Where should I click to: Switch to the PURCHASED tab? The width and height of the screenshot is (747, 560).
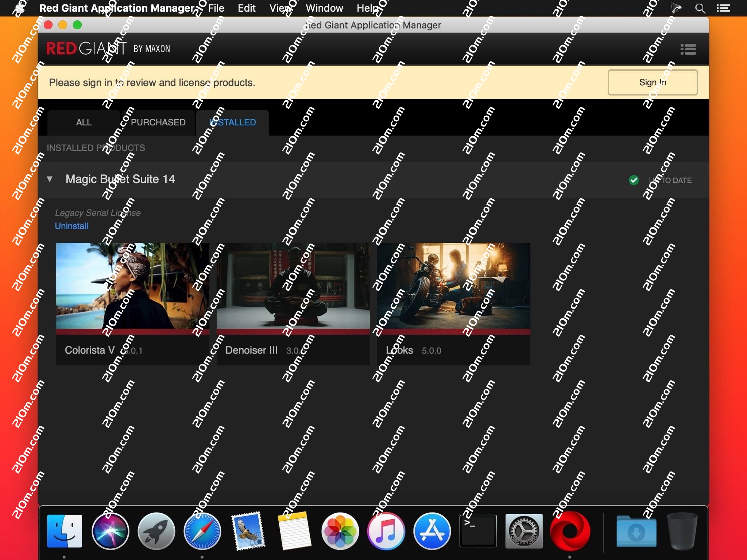158,122
